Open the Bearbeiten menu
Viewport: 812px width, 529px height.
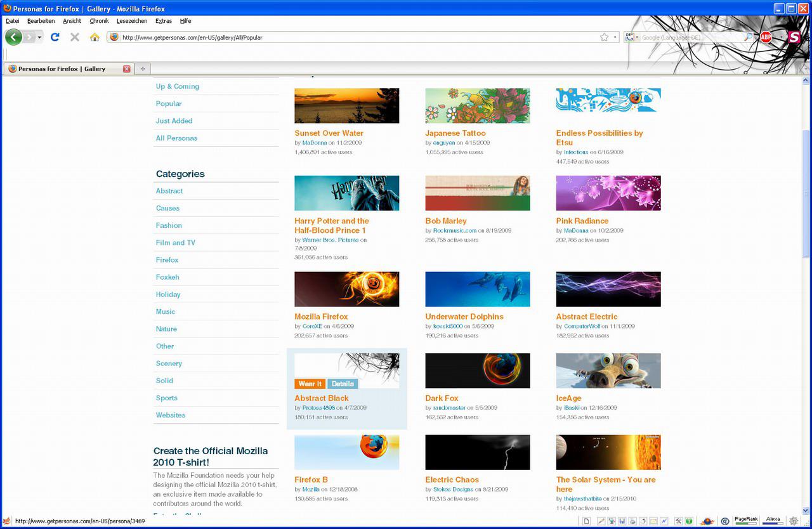tap(41, 21)
